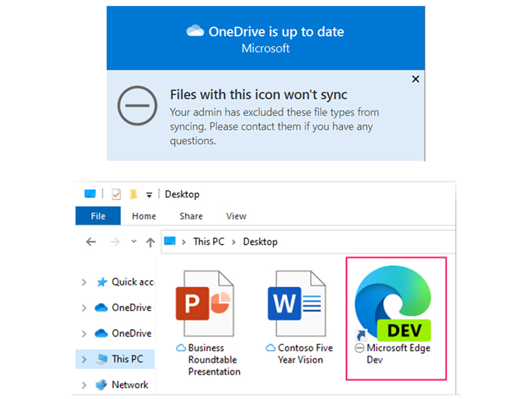Close the 'Files won't sync' notification
Image resolution: width=532 pixels, height=399 pixels.
tap(415, 79)
